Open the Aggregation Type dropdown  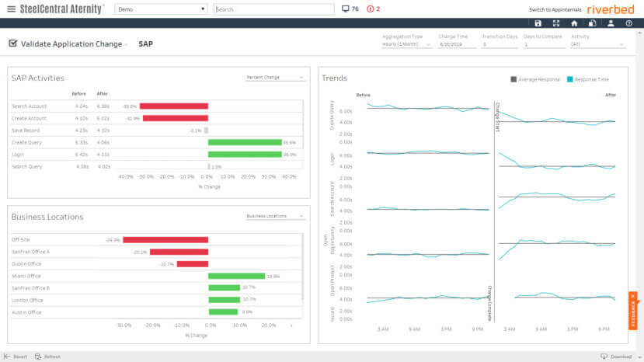point(406,44)
